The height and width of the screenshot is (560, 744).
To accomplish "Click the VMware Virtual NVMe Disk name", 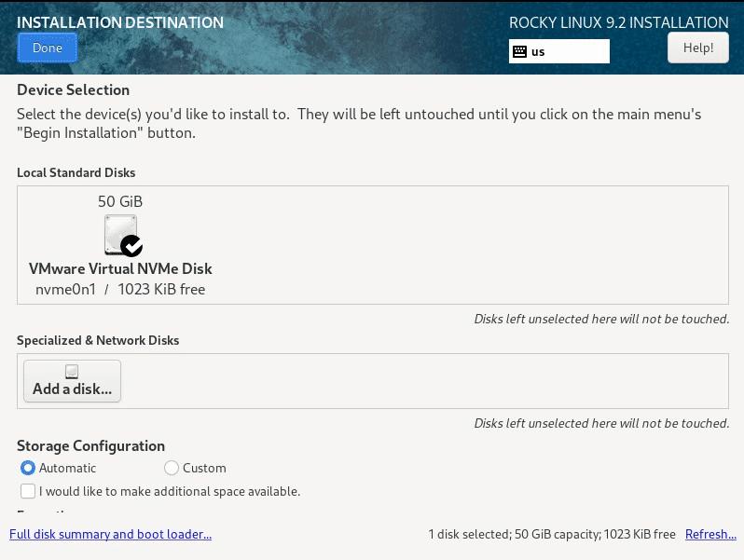I will tap(120, 269).
